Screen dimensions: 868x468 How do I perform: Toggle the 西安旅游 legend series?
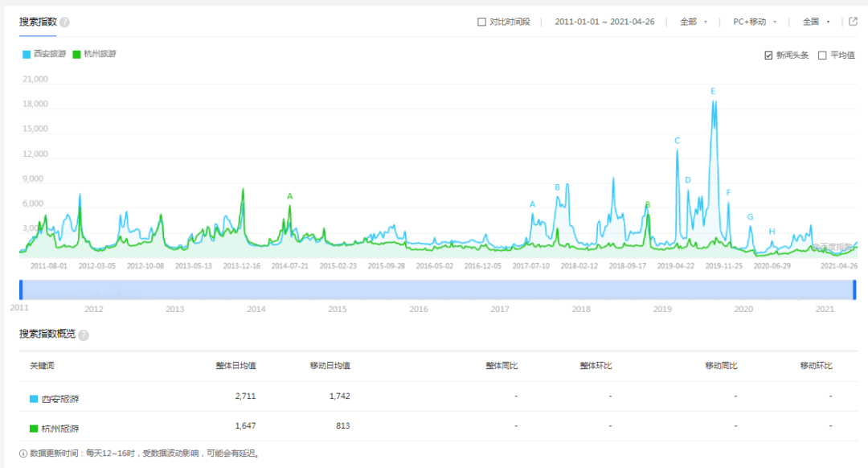[x=44, y=54]
